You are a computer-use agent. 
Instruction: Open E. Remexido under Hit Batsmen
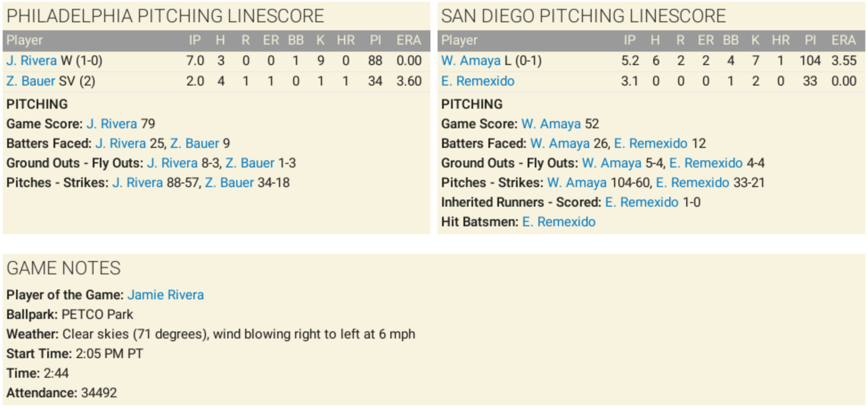pyautogui.click(x=559, y=222)
